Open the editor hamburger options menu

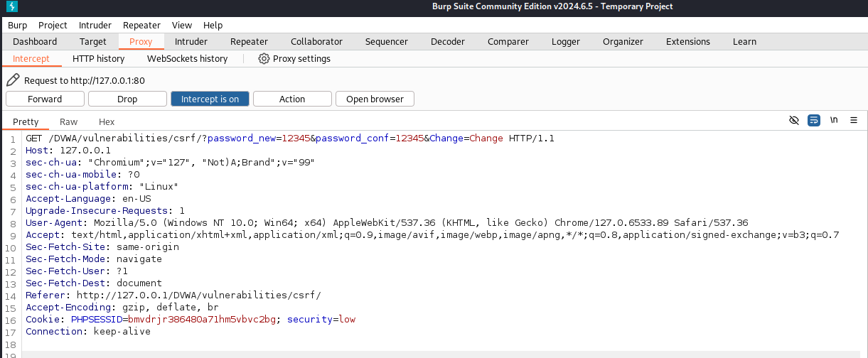click(x=854, y=120)
